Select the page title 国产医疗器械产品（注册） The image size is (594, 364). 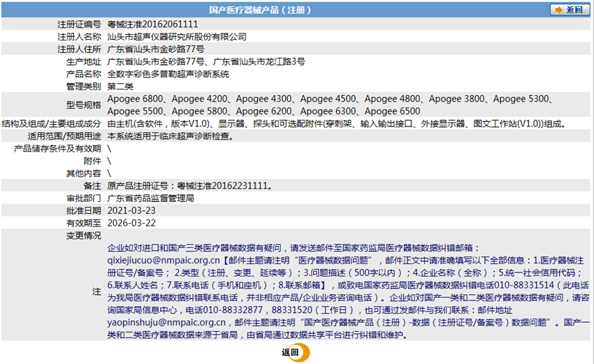pyautogui.click(x=260, y=10)
